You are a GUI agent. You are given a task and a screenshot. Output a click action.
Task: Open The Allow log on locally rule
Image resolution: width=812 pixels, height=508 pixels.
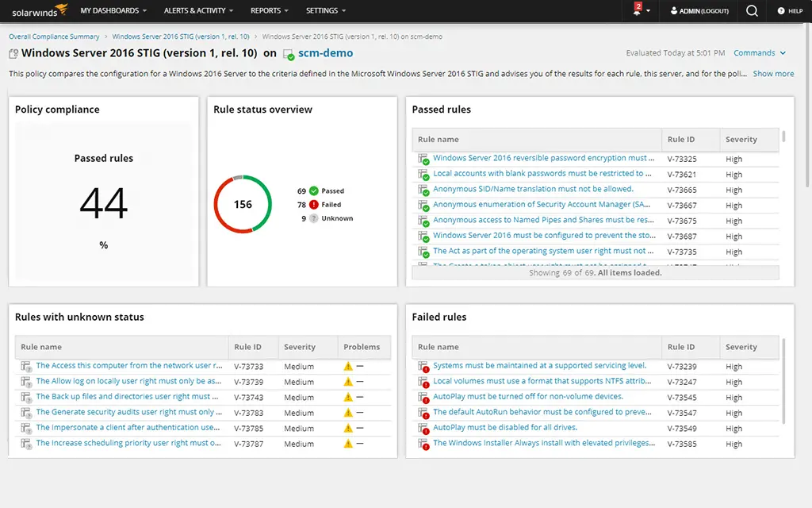pos(128,380)
